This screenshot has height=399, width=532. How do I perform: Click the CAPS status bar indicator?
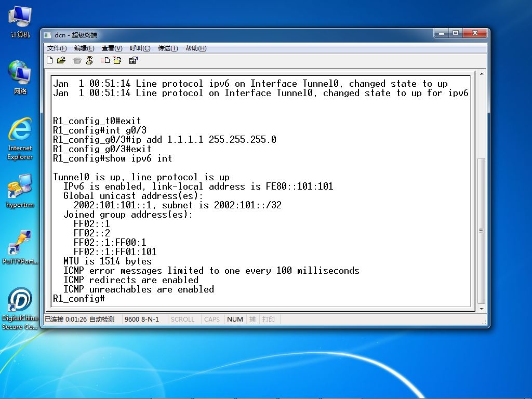click(x=212, y=320)
